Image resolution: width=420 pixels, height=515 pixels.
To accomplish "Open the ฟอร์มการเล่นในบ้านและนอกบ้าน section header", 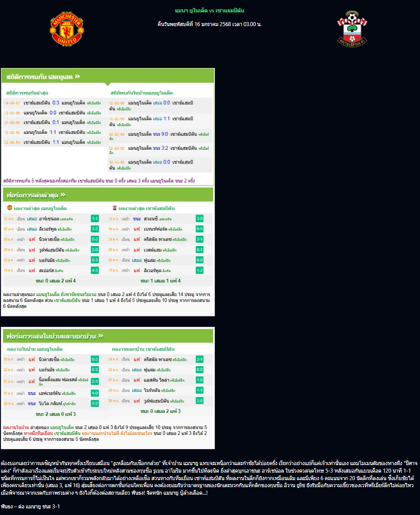I will [108, 336].
